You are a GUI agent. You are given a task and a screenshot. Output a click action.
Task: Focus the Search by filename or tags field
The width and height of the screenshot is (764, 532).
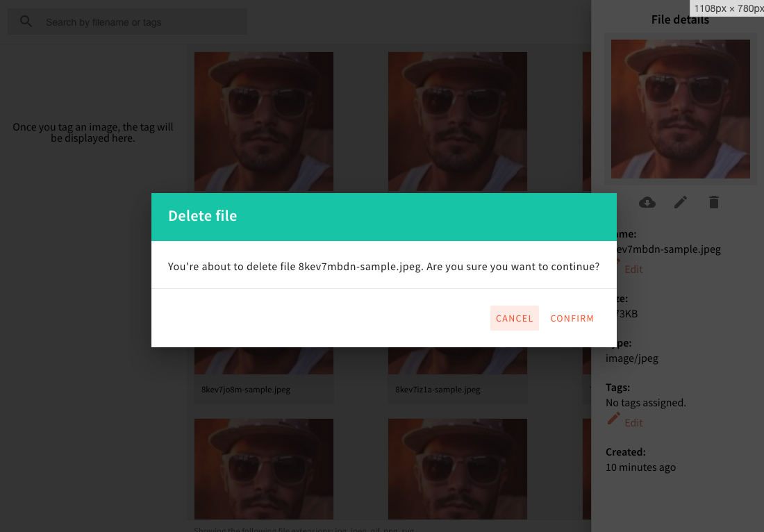pos(139,22)
